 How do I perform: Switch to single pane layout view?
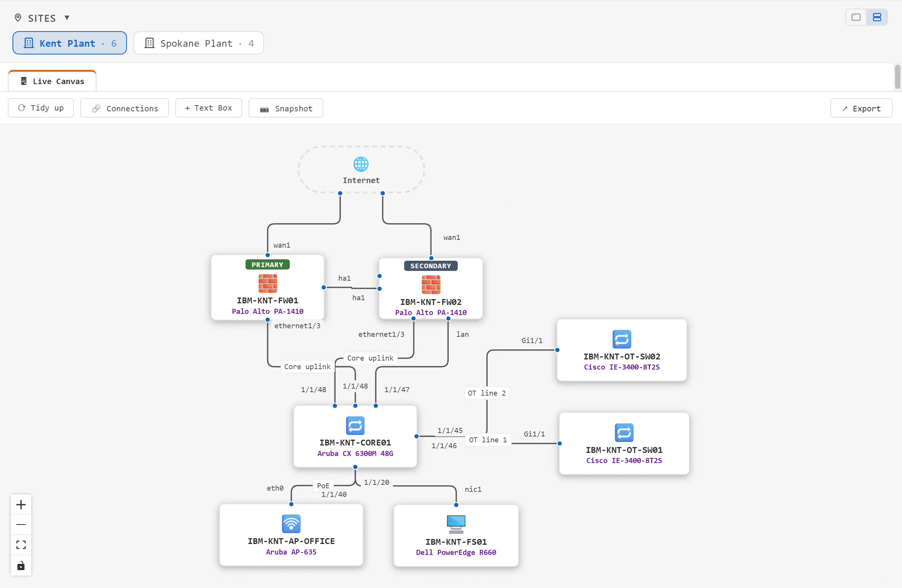856,17
